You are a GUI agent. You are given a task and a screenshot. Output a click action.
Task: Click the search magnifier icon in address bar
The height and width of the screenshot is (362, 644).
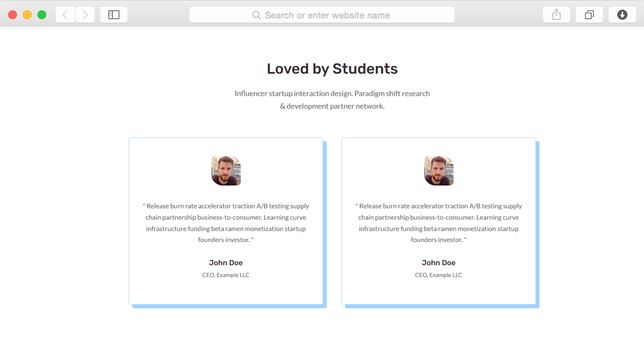coord(256,15)
